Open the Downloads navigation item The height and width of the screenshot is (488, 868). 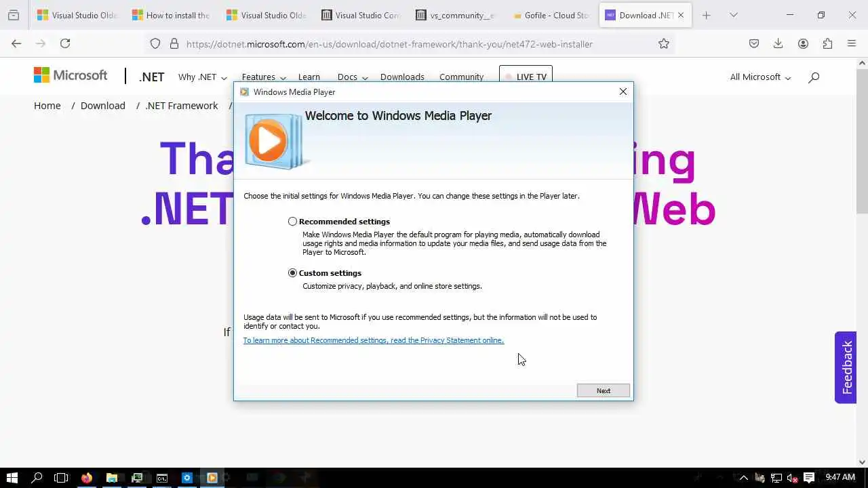[402, 77]
